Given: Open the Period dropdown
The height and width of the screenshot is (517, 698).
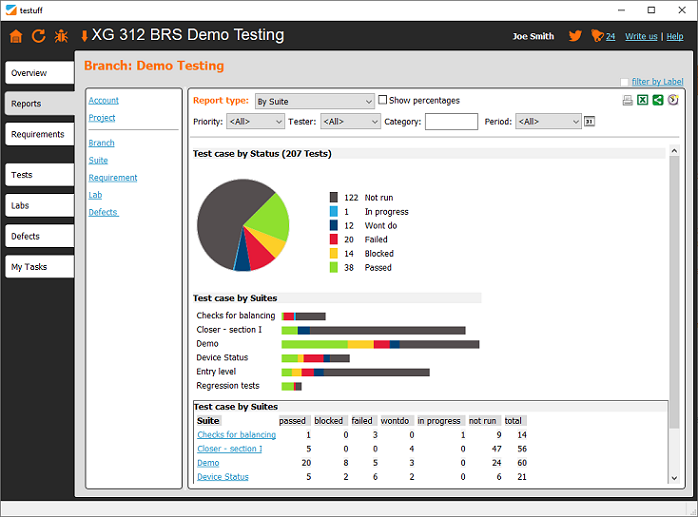Looking at the screenshot, I should (548, 122).
